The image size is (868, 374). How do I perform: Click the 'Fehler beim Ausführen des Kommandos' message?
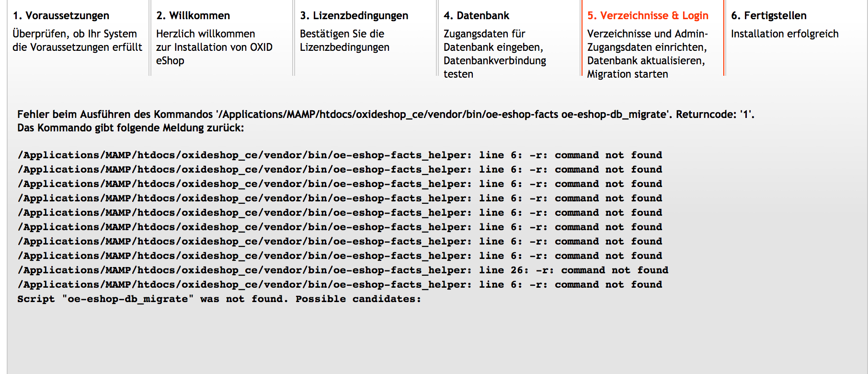(x=115, y=114)
